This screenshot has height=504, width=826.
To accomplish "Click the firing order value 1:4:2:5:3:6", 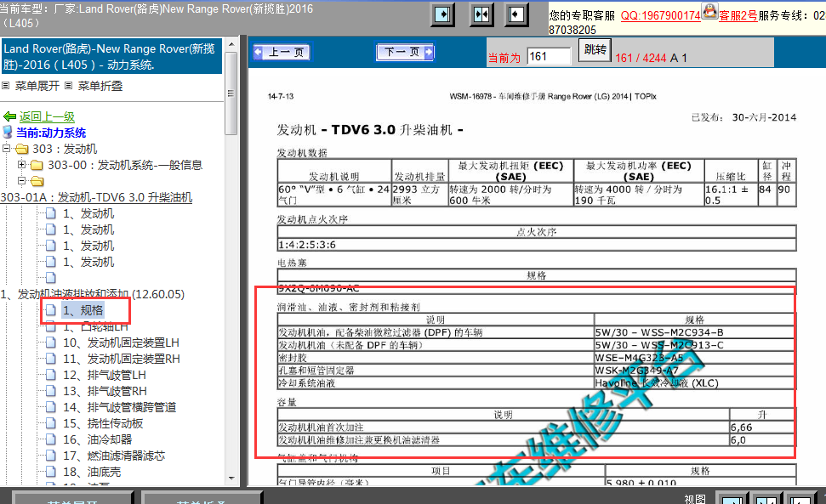I will (x=307, y=245).
